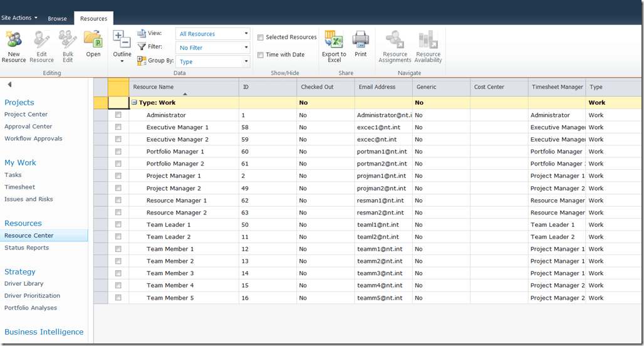Enable the Selected Resources checkbox
This screenshot has width=644, height=346.
[x=261, y=38]
